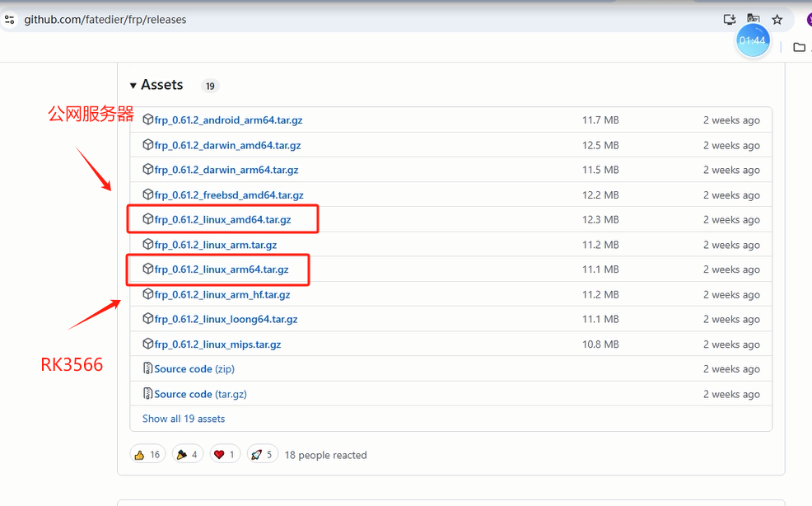The image size is (812, 506).
Task: Download frp_0.61.2_linux_amd64.tar.gz
Action: tap(222, 219)
